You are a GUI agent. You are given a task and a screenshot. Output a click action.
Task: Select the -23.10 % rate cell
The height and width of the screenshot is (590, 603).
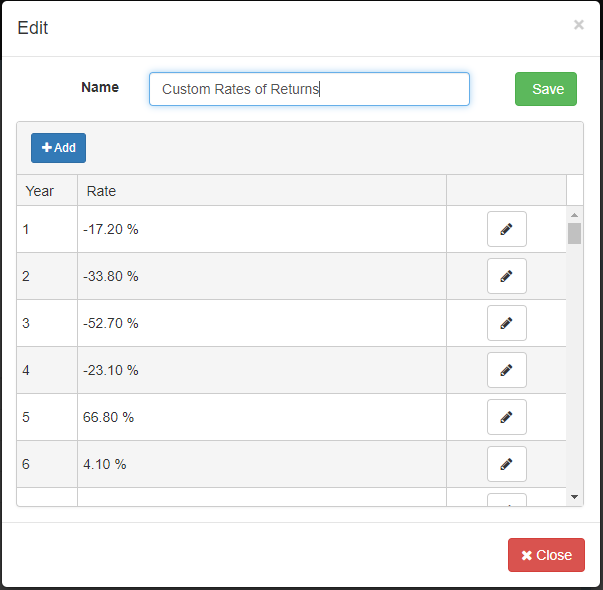pyautogui.click(x=111, y=370)
